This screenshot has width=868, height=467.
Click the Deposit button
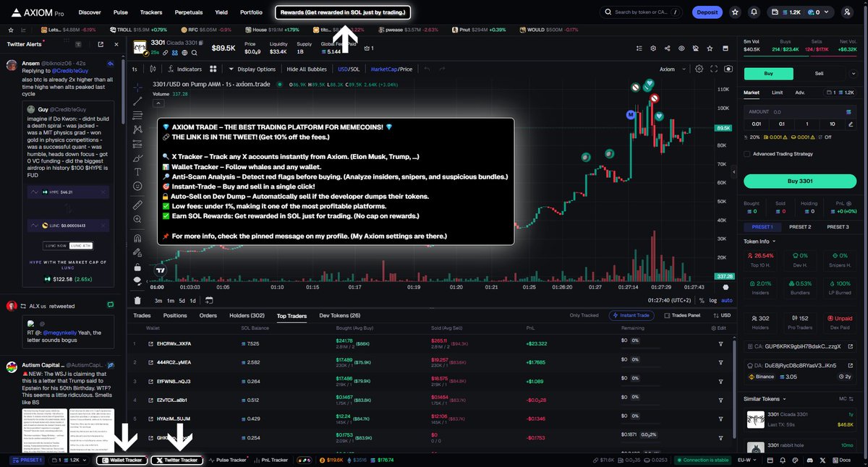coord(707,12)
